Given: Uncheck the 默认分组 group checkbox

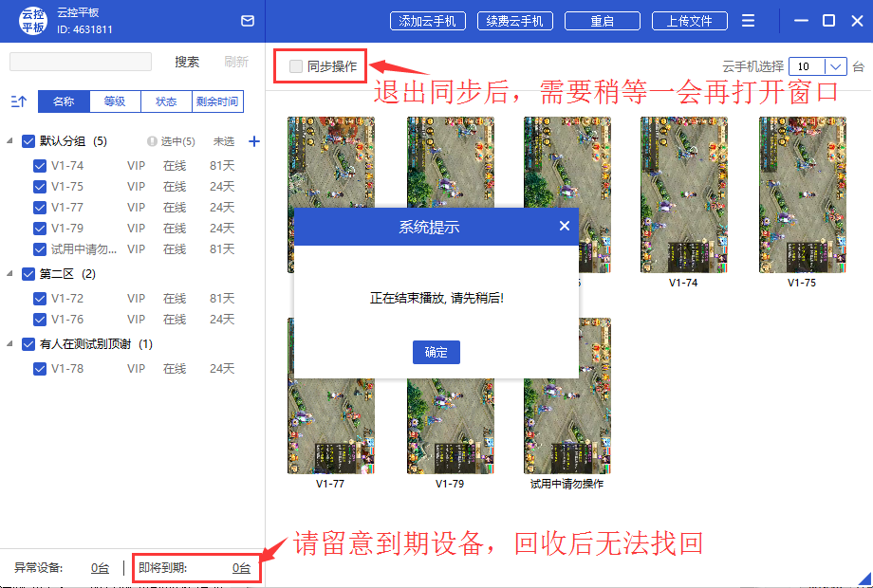Looking at the screenshot, I should coord(28,141).
